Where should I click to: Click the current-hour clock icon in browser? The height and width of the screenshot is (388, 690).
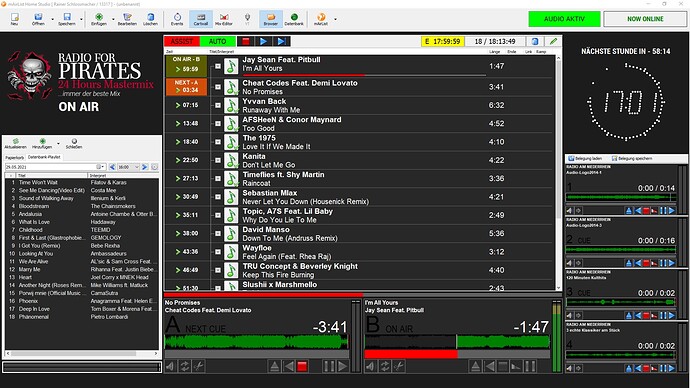click(154, 167)
